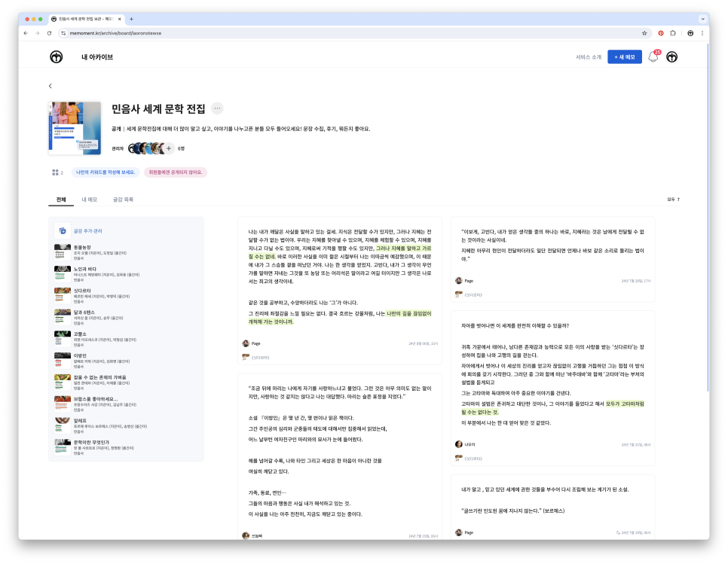Reload the page in Chrome
728x564 pixels.
(x=49, y=33)
